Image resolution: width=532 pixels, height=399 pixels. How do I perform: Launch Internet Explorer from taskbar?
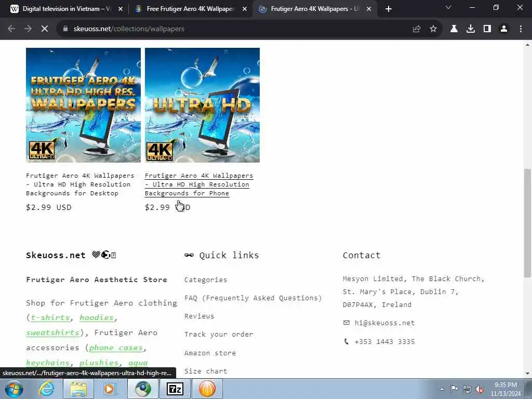point(46,389)
